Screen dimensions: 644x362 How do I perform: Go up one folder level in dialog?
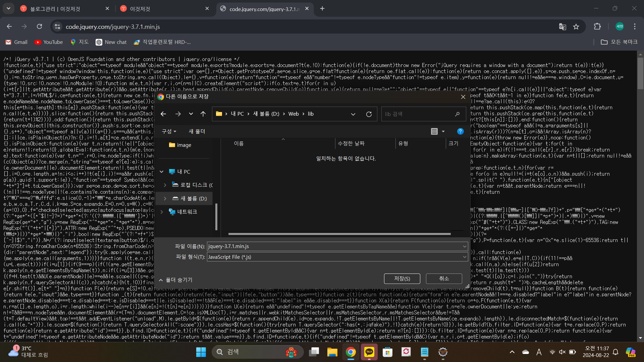pos(203,114)
